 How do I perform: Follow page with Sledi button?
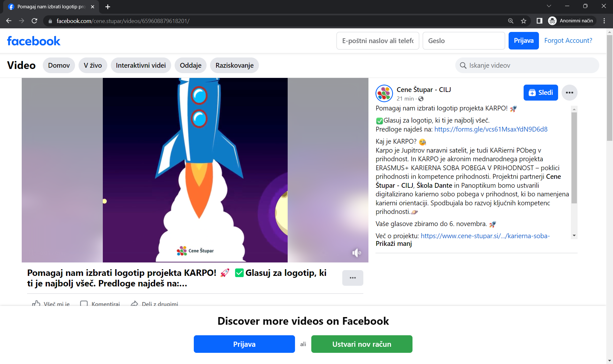(x=541, y=93)
